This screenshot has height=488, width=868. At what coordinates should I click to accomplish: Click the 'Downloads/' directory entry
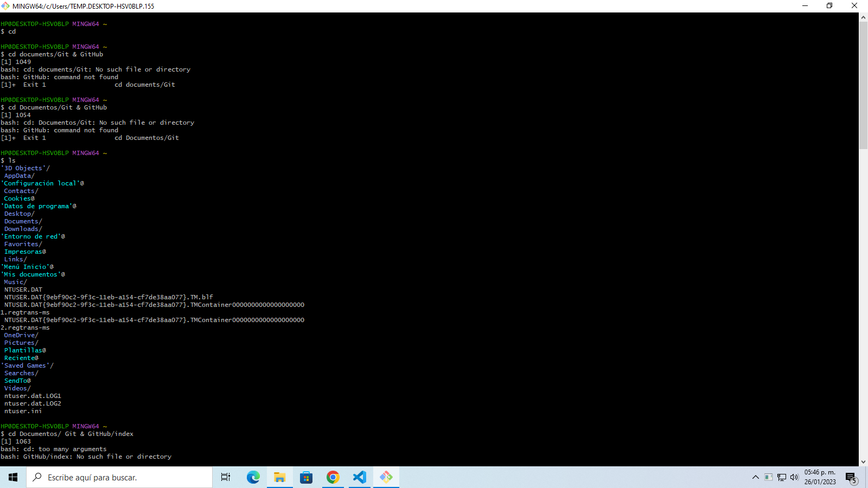coord(23,229)
